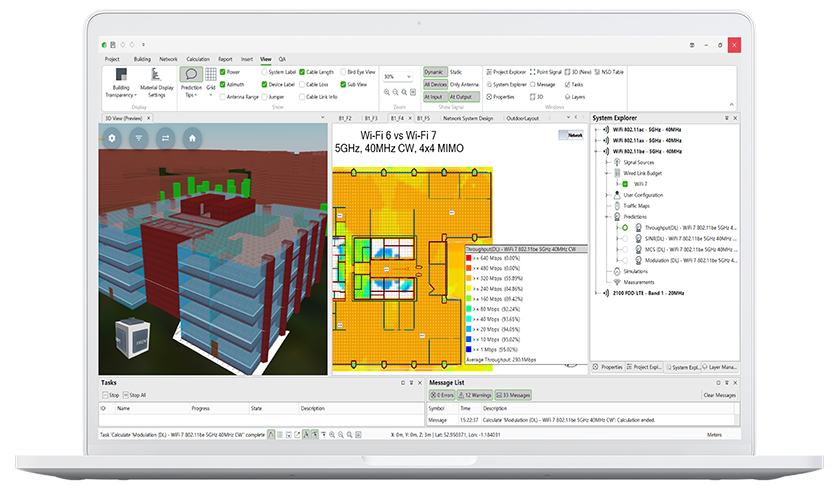Click the Static signal button
Screen dimensions: 838x489
(456, 72)
